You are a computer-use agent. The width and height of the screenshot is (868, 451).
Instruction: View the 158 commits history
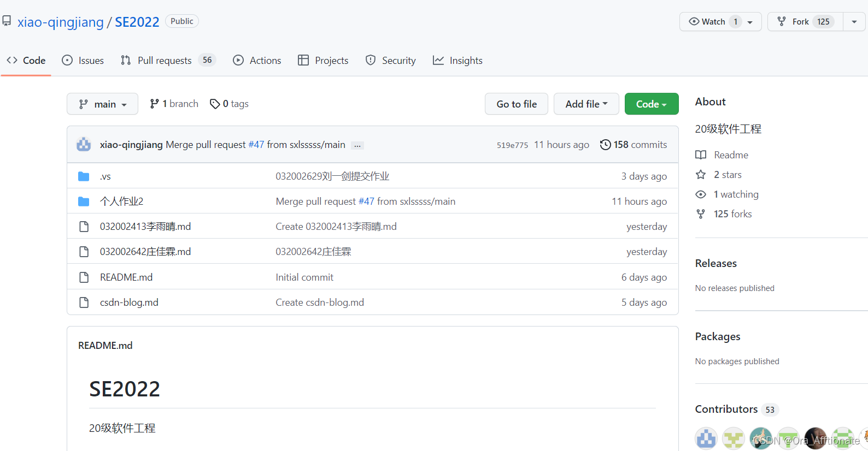click(634, 145)
